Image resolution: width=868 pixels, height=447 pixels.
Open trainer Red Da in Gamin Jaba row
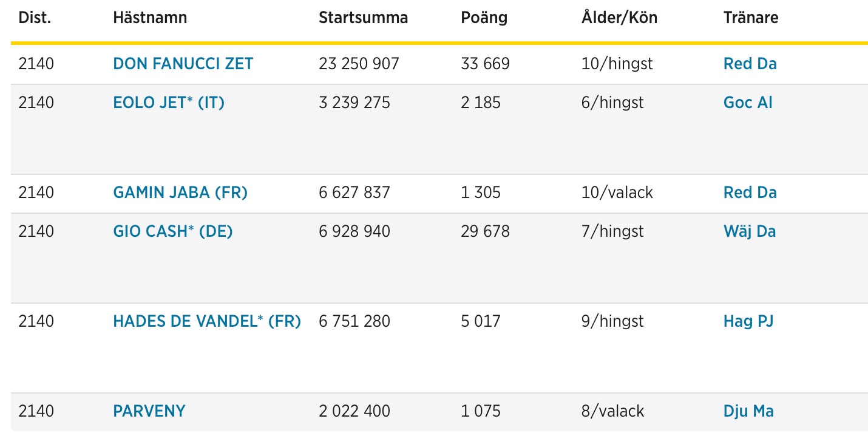click(x=750, y=193)
